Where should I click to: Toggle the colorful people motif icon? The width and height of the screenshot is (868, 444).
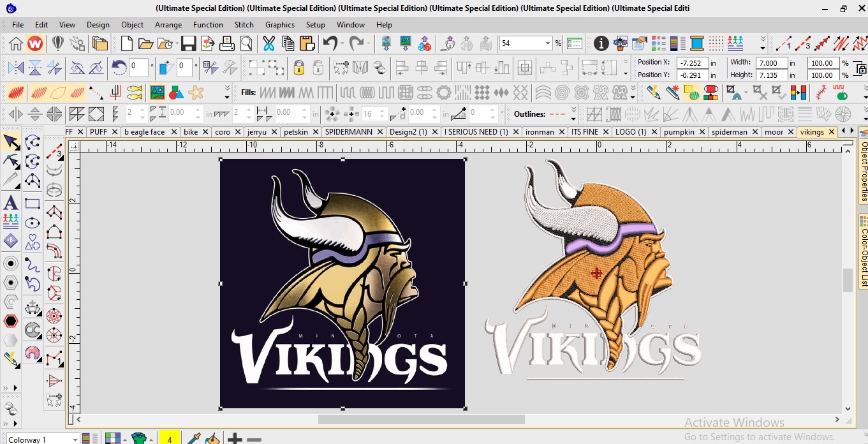735,43
